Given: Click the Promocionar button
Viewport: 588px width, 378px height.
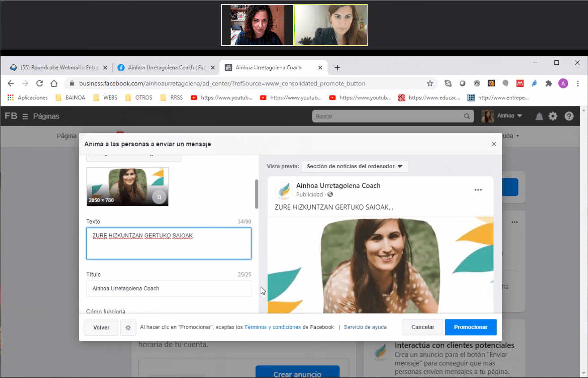Looking at the screenshot, I should 471,327.
